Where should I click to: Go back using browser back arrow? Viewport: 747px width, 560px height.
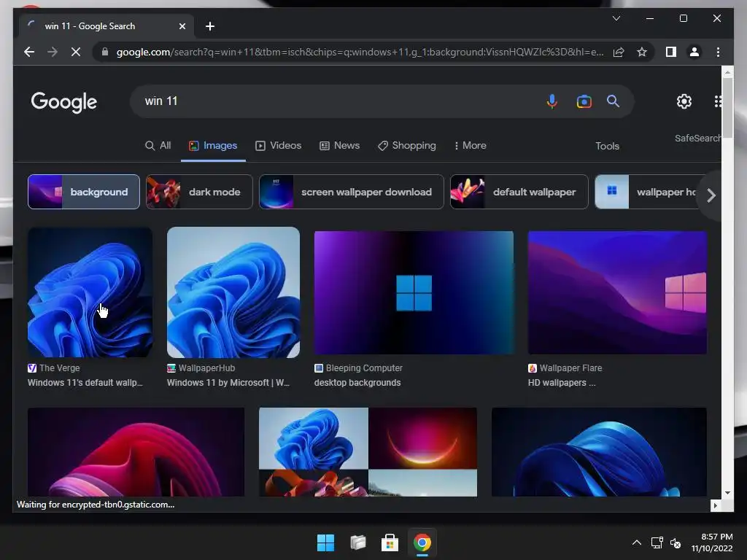click(x=29, y=52)
